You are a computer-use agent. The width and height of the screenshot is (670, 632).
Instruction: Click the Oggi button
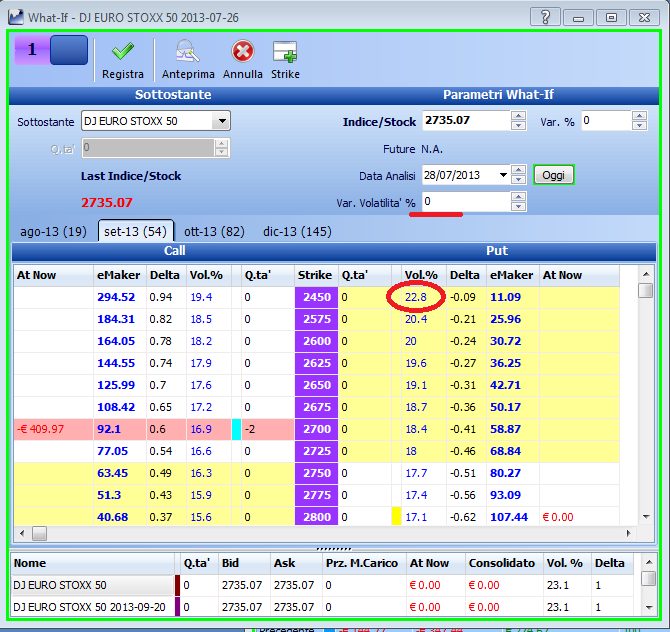(553, 175)
